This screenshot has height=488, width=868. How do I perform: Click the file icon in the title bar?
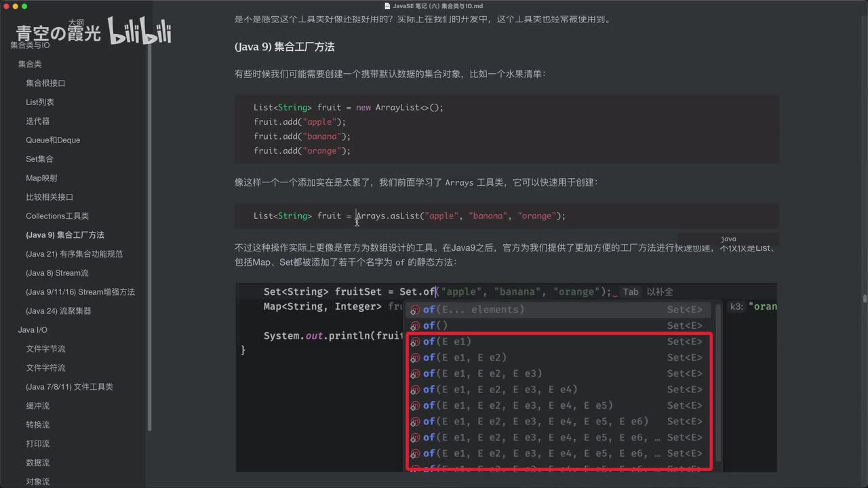pyautogui.click(x=387, y=6)
